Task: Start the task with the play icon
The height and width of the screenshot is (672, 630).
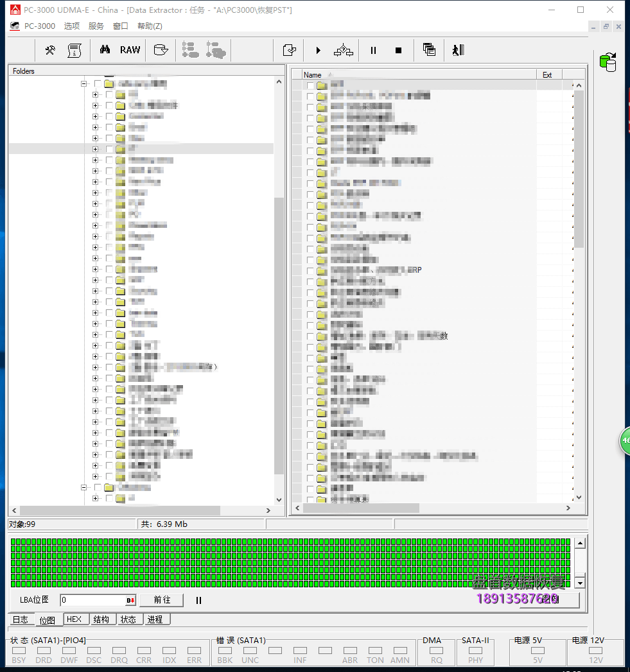Action: coord(319,51)
